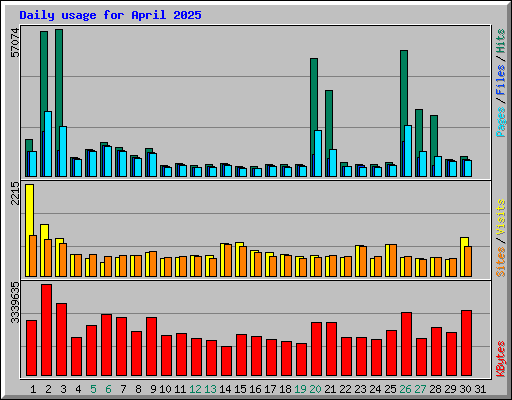Click day 31 on the date axis
Screen dimensions: 512x400
480,389
